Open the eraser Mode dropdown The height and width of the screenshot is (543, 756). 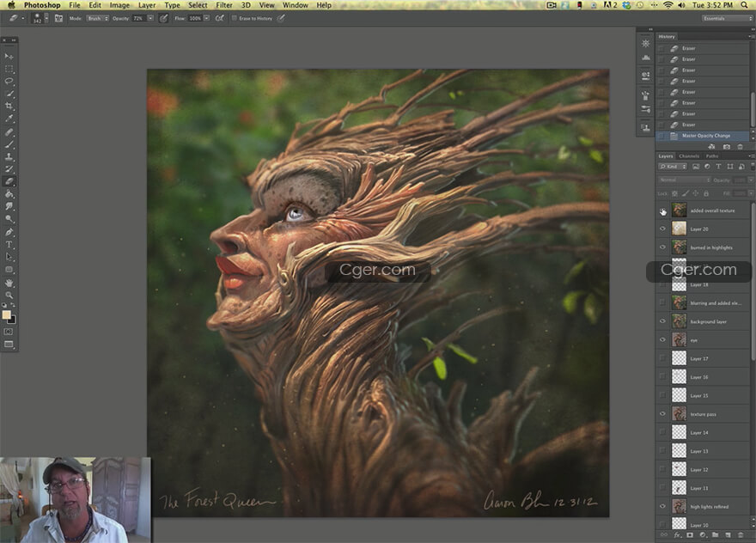pos(97,18)
